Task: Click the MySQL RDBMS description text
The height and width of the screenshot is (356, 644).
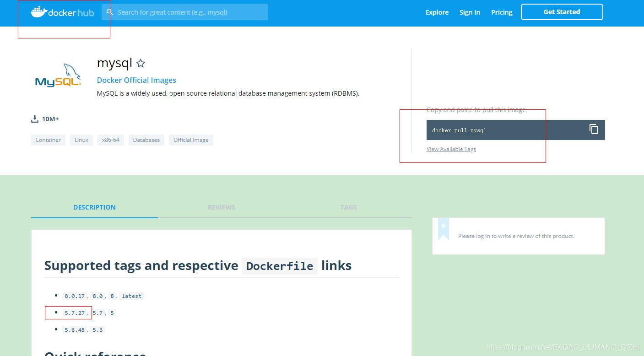Action: pos(228,93)
